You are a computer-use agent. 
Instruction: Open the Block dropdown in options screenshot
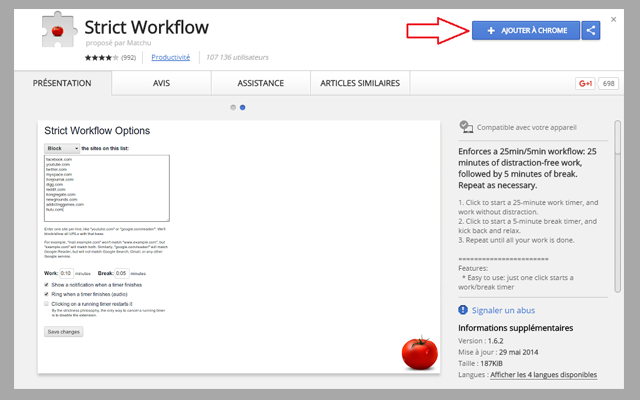(x=62, y=148)
